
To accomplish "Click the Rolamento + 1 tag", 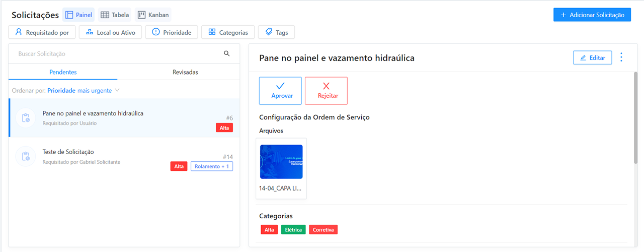I will click(x=212, y=166).
